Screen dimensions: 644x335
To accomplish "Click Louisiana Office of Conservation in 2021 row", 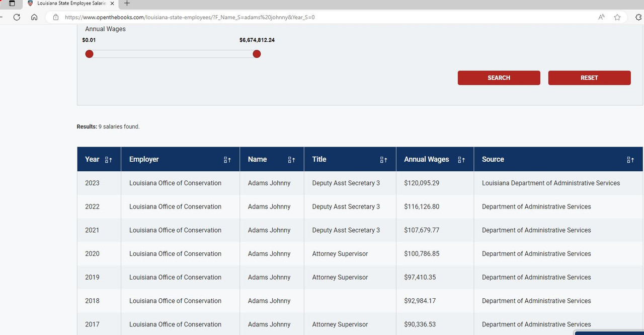I will pyautogui.click(x=175, y=230).
